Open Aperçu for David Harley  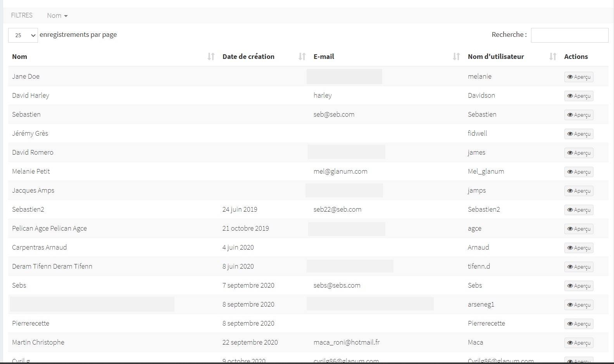pos(578,96)
